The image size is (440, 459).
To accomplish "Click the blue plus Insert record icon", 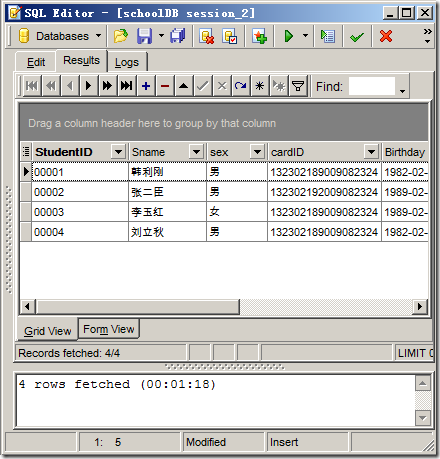I will tap(146, 86).
